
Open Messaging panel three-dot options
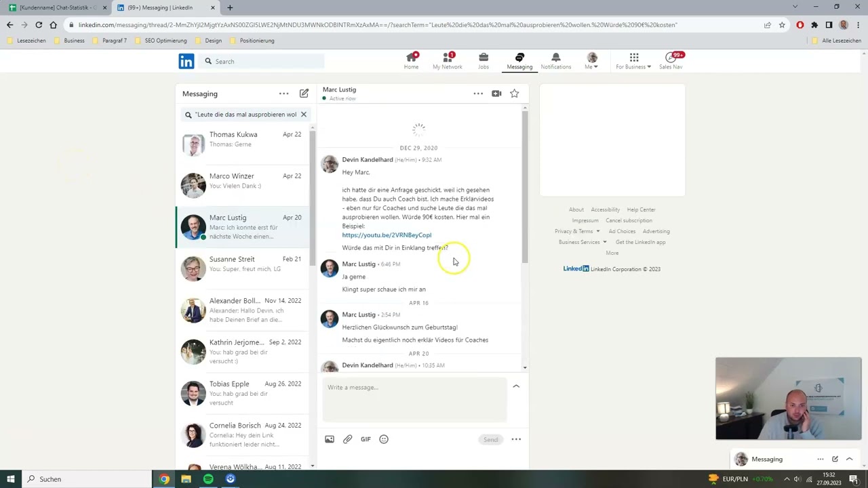point(283,94)
